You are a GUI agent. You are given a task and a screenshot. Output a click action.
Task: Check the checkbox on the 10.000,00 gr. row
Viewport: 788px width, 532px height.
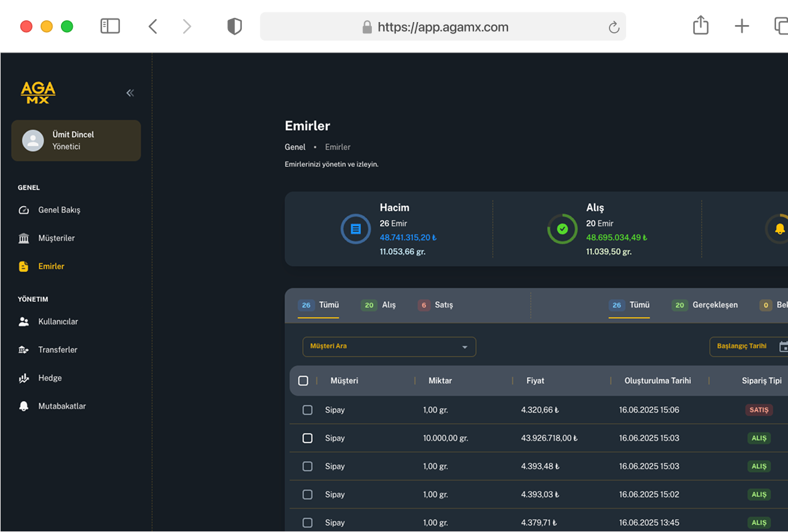(307, 438)
